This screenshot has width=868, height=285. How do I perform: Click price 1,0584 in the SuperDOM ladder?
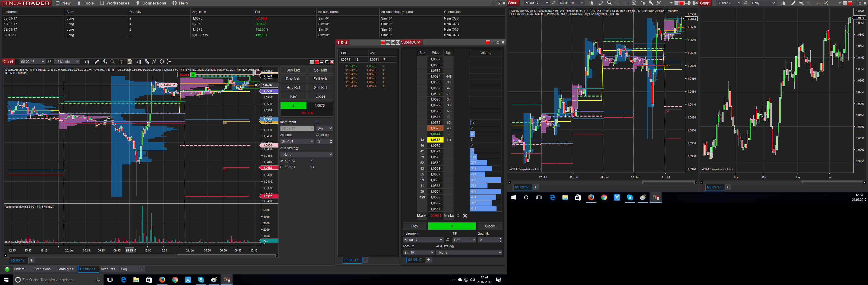(435, 76)
